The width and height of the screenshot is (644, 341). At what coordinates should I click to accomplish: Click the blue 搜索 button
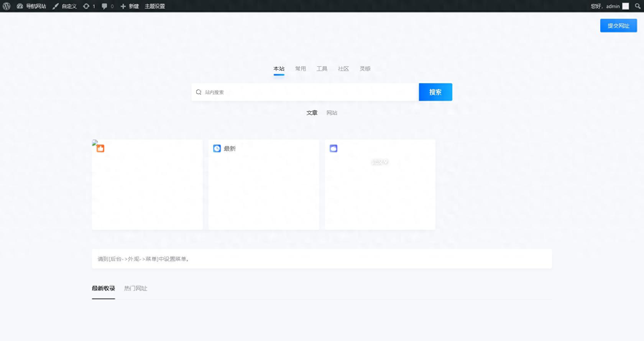pos(435,92)
